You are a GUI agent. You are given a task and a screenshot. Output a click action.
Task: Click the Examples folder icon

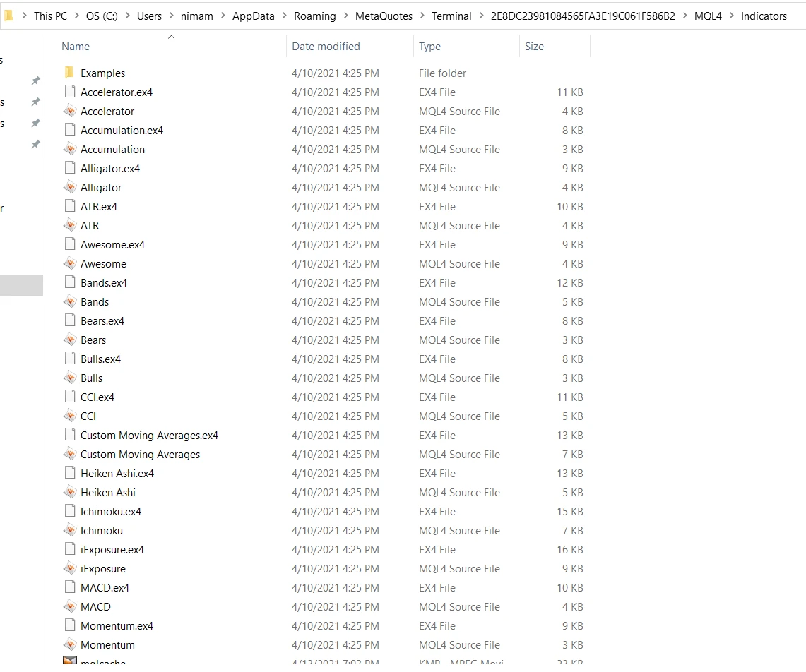[x=69, y=73]
